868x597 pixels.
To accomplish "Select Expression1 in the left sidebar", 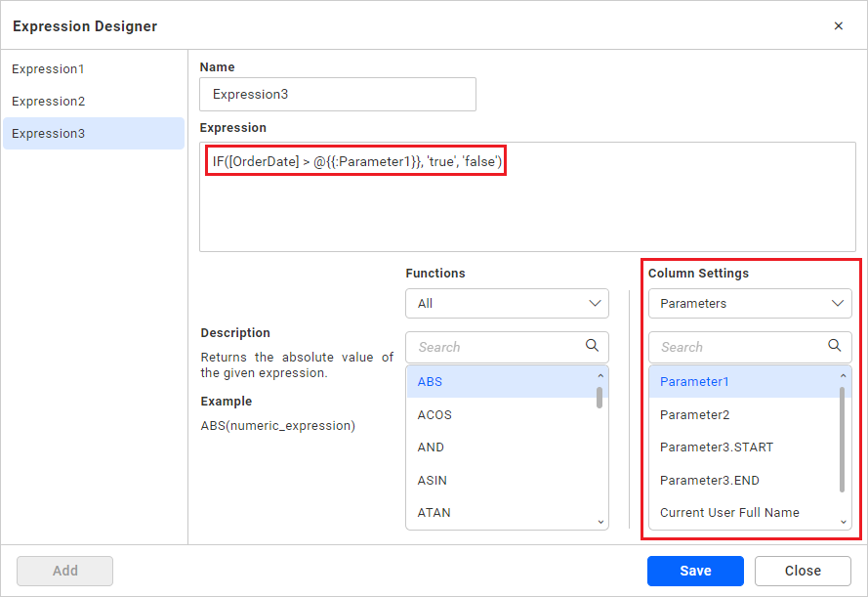I will coord(48,68).
